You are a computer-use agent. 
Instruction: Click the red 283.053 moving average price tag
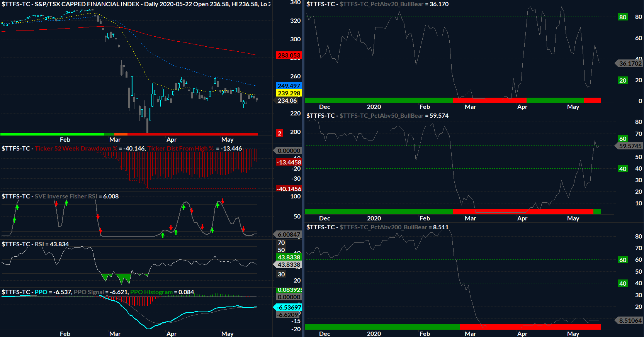pyautogui.click(x=289, y=55)
